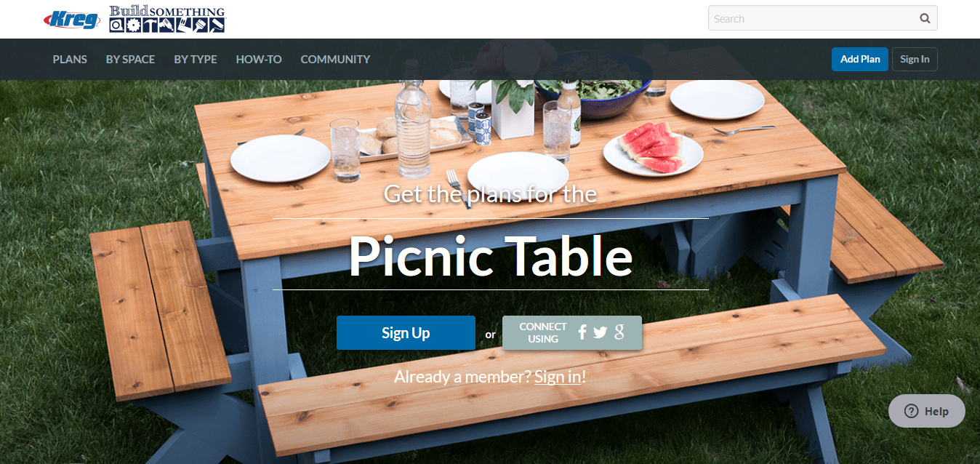Expand the BY SPACE menu
Viewport: 980px width, 464px height.
130,59
